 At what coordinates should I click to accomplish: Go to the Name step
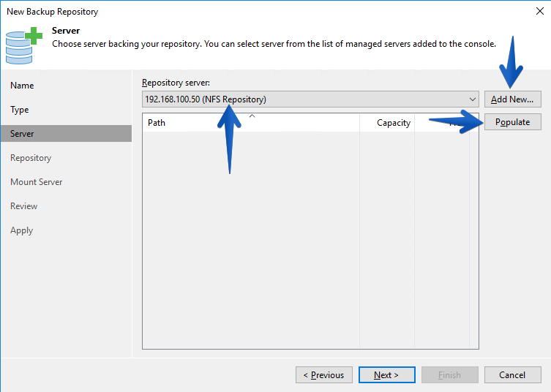[22, 86]
